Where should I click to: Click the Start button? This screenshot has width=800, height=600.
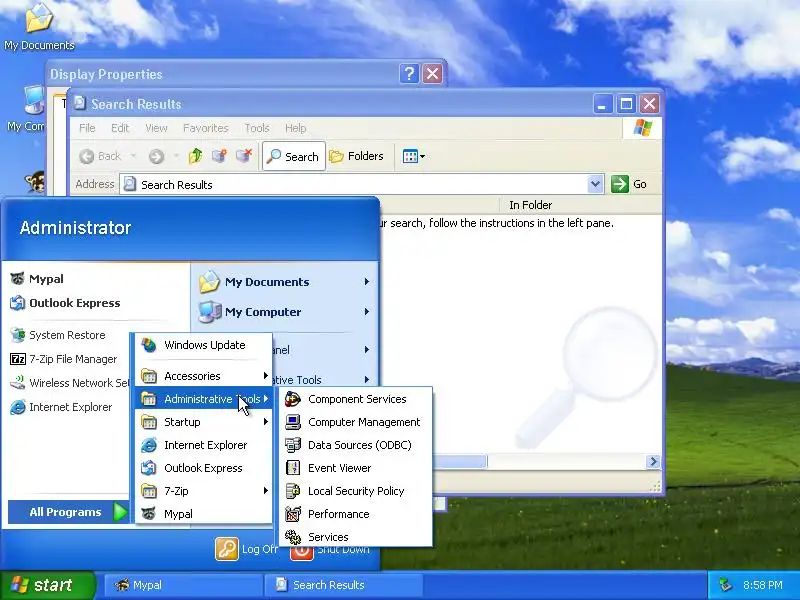[x=47, y=585]
